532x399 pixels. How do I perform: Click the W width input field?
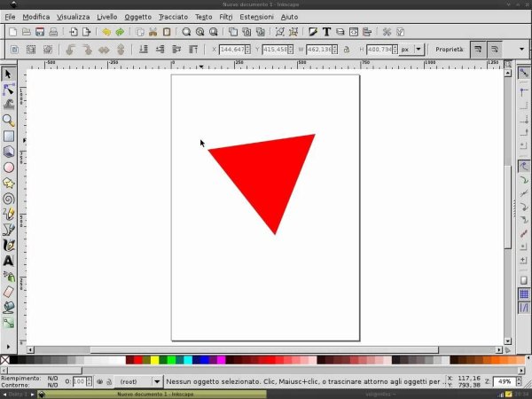(x=319, y=50)
